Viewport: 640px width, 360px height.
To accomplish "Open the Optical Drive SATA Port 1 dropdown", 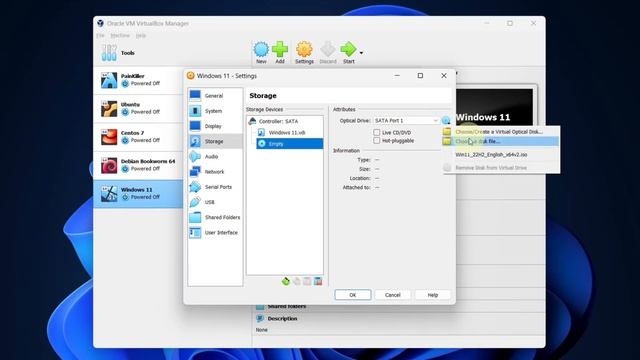I will (406, 120).
